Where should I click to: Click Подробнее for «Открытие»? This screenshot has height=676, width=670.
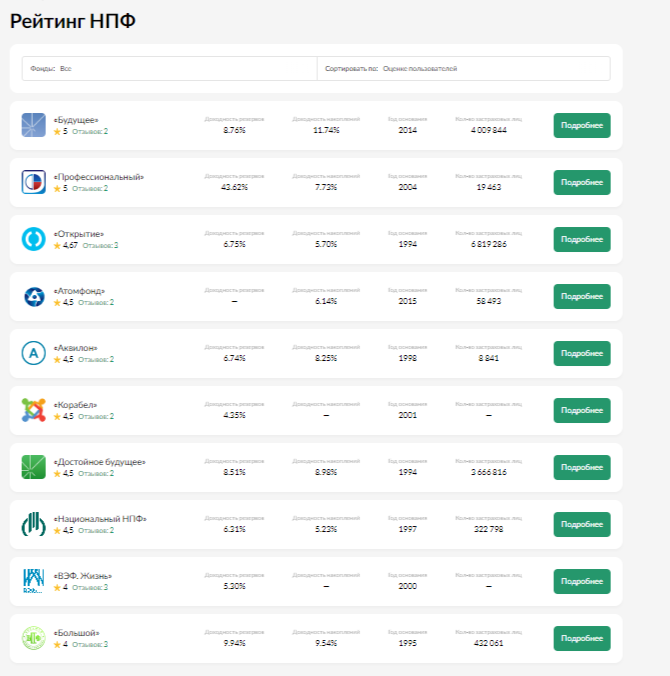[582, 239]
